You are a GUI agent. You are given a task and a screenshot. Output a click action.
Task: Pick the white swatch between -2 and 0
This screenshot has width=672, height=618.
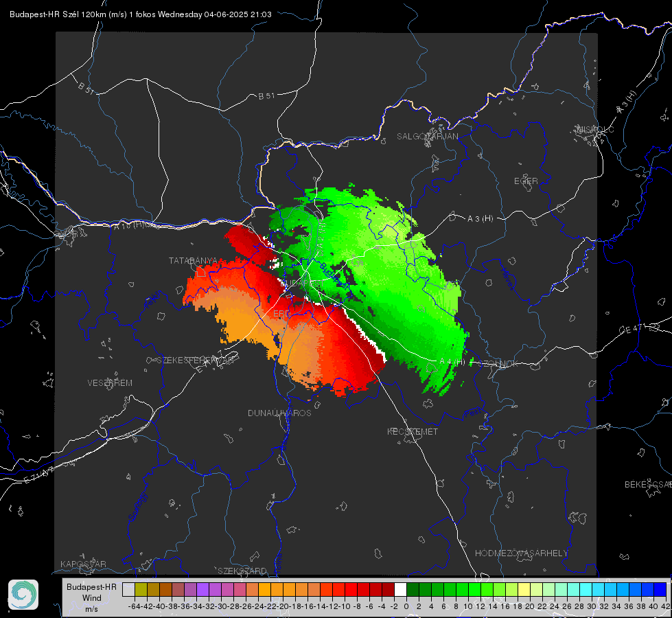pos(400,589)
